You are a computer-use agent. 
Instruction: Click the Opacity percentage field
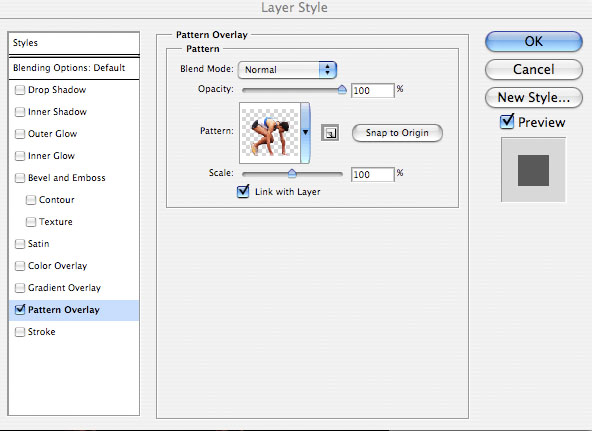[373, 91]
